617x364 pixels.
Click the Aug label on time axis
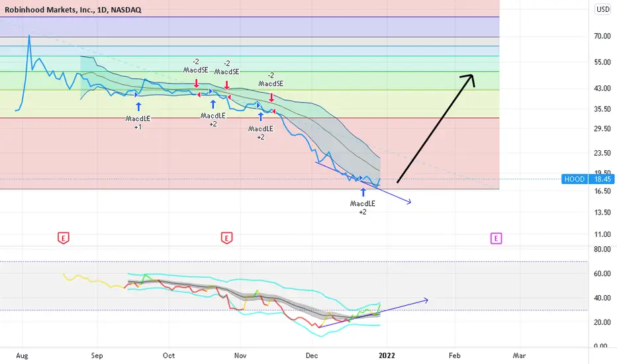[22, 355]
